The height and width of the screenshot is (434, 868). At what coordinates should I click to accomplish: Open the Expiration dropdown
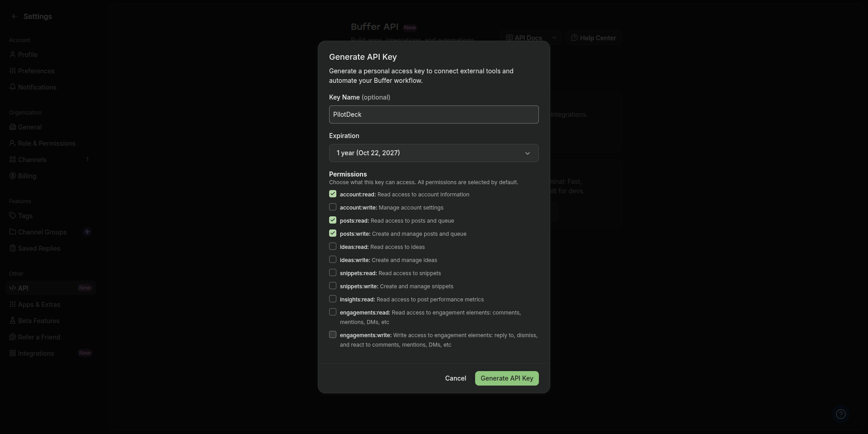point(434,153)
